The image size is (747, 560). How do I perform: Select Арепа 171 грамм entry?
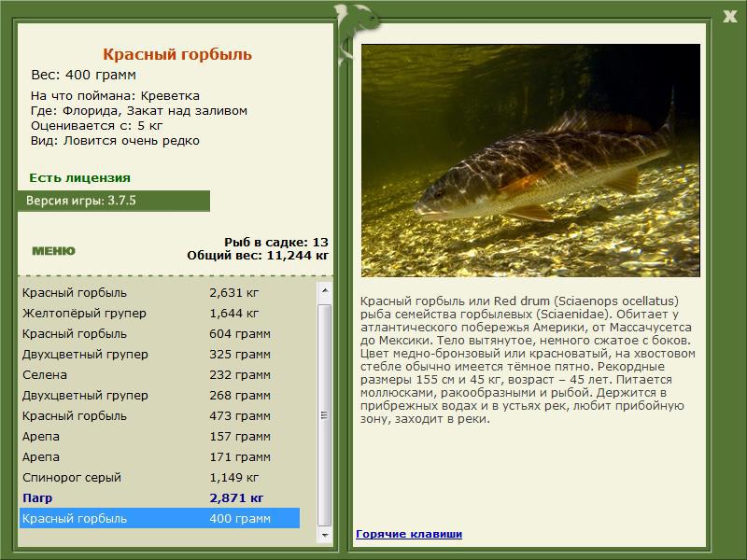(x=160, y=456)
